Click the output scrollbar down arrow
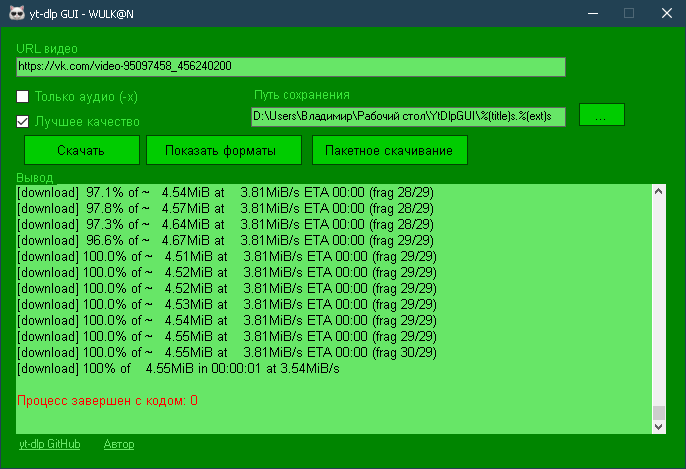686x469 pixels. [658, 427]
